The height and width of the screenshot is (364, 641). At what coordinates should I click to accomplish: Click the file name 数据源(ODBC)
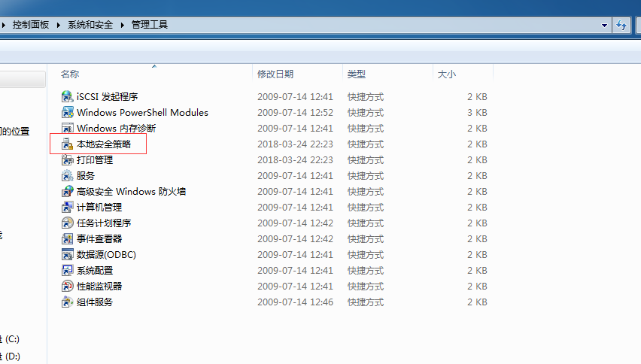[x=106, y=254]
